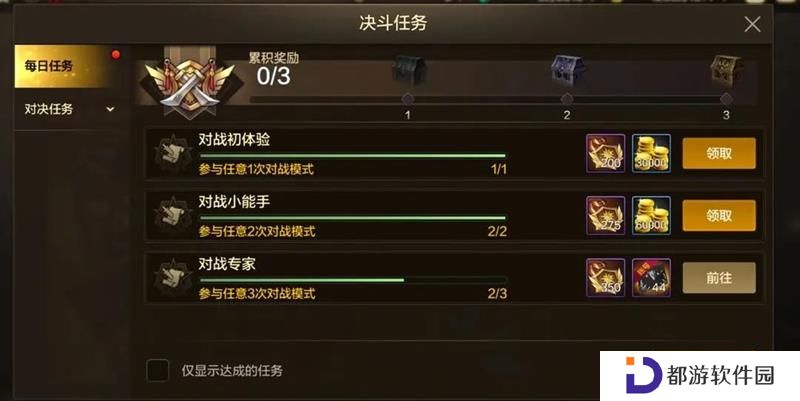Image resolution: width=800 pixels, height=401 pixels.
Task: Tap the crossed swords duel emblem
Action: click(x=190, y=83)
